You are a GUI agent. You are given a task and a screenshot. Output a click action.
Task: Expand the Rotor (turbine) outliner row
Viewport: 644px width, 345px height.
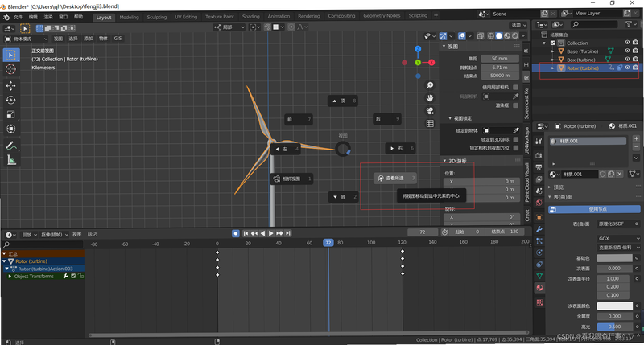tap(552, 68)
